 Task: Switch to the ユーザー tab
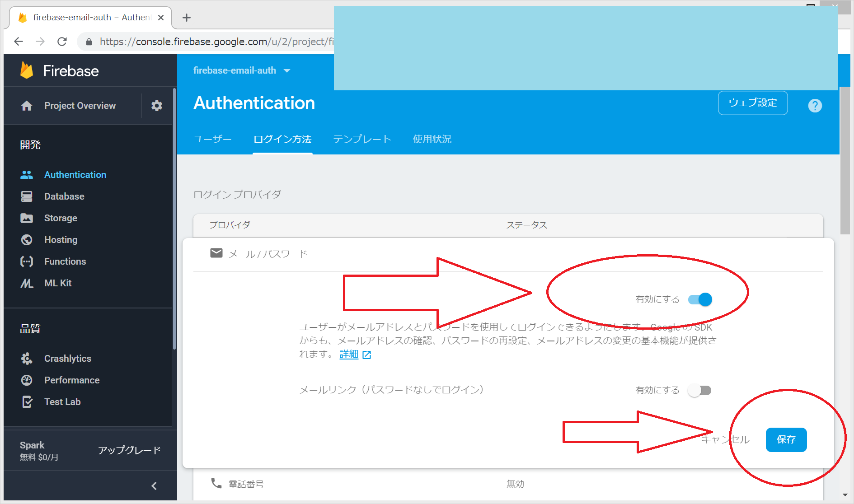click(212, 139)
